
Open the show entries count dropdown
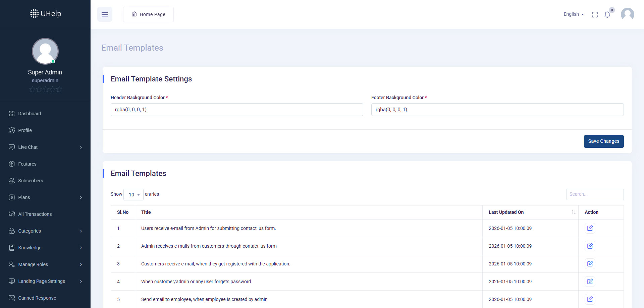(x=133, y=194)
